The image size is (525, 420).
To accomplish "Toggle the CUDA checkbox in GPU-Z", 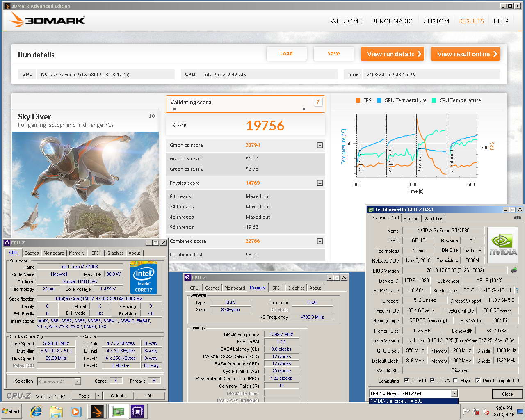I will tap(432, 381).
